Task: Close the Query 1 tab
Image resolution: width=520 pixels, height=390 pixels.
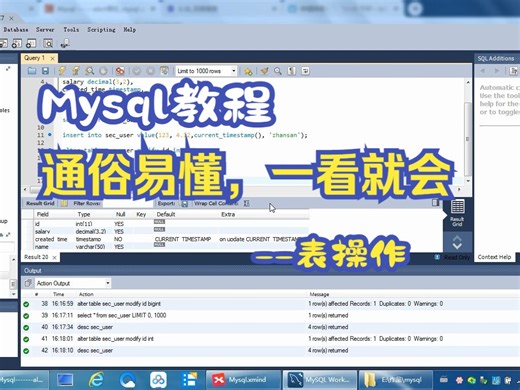Action: (52, 58)
